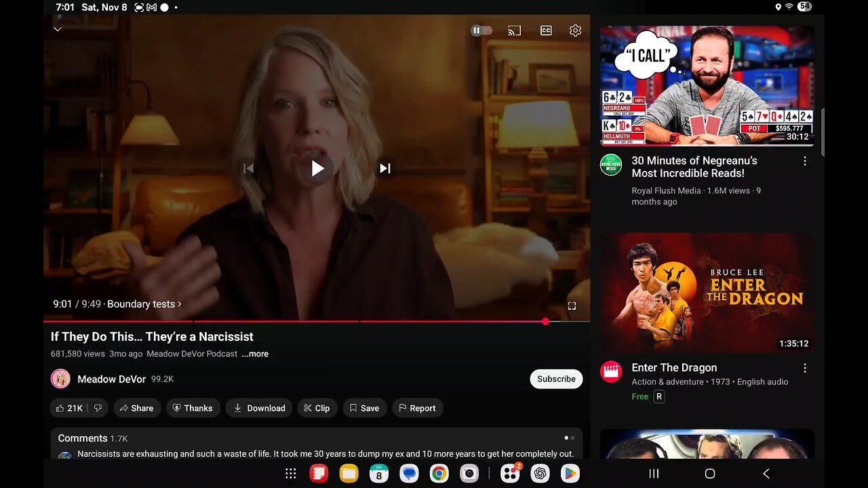Toggle the autoplay switch

click(x=481, y=30)
